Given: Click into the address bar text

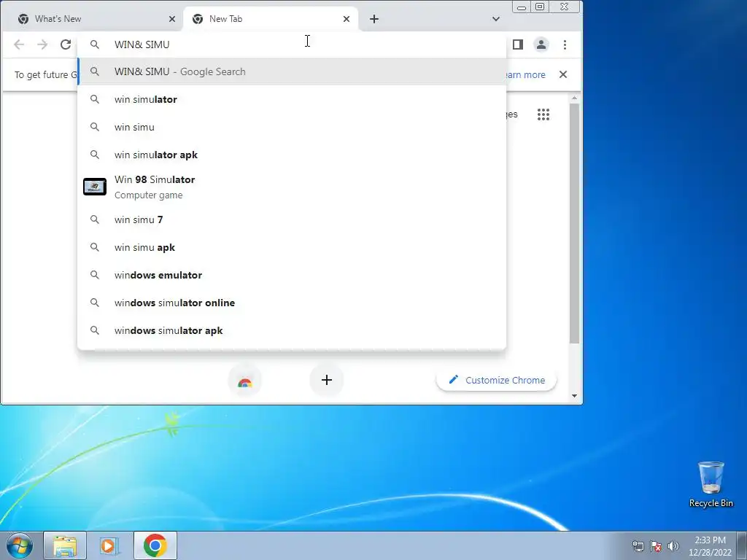Looking at the screenshot, I should [x=142, y=44].
